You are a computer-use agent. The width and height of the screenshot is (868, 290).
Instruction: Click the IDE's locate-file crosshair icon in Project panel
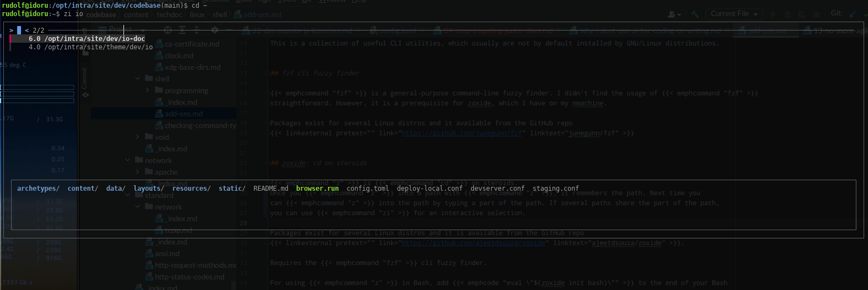pos(168,30)
